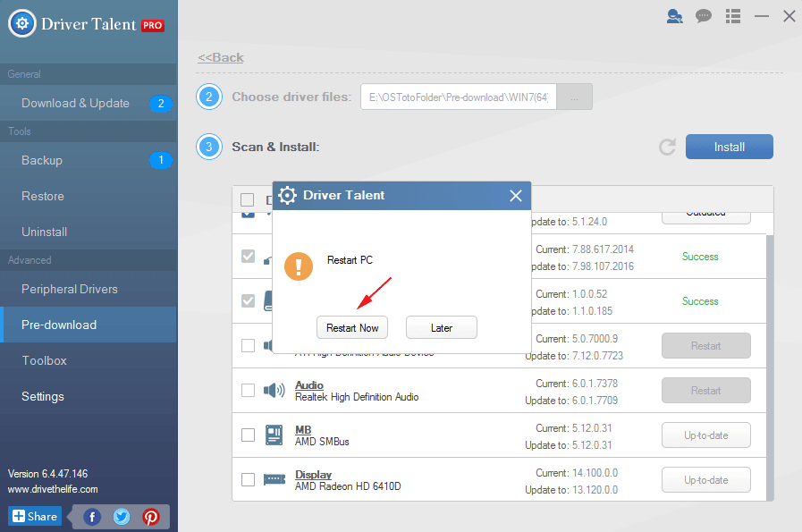
Task: Click the Realtek audio speaker icon
Action: [274, 391]
